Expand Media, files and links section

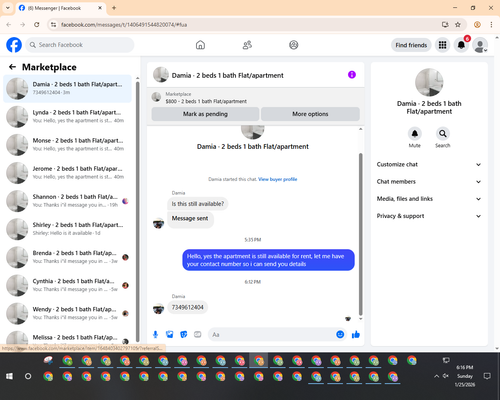(x=429, y=199)
